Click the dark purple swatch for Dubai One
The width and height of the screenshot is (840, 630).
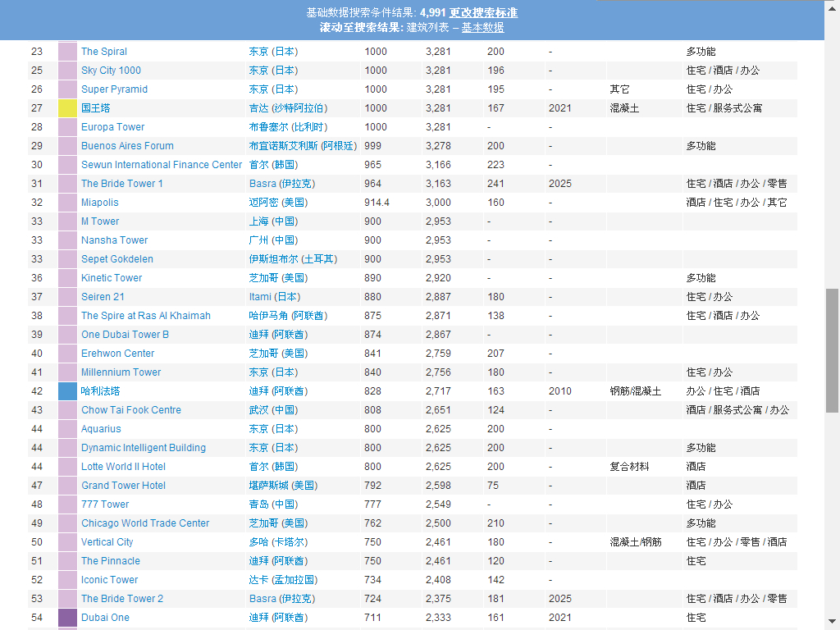[x=67, y=617]
